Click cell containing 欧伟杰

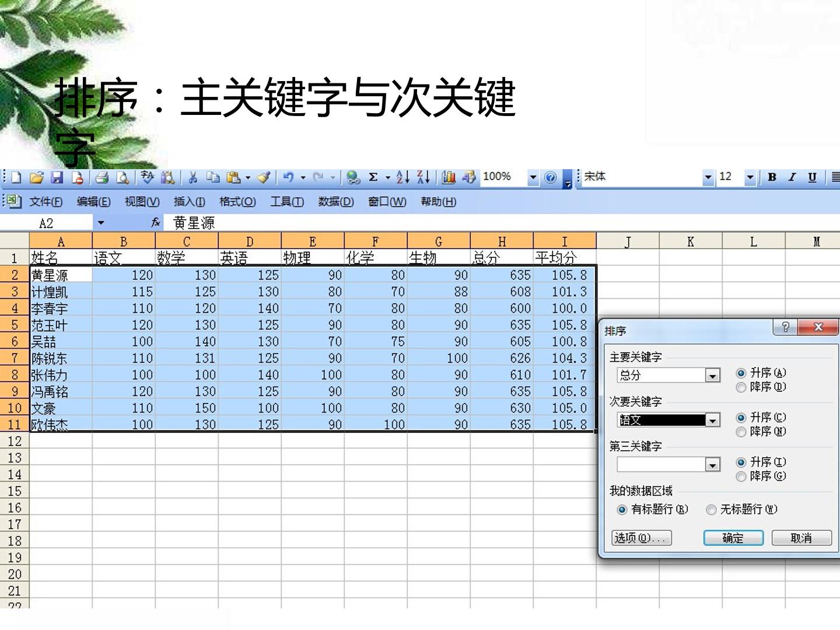coord(61,425)
